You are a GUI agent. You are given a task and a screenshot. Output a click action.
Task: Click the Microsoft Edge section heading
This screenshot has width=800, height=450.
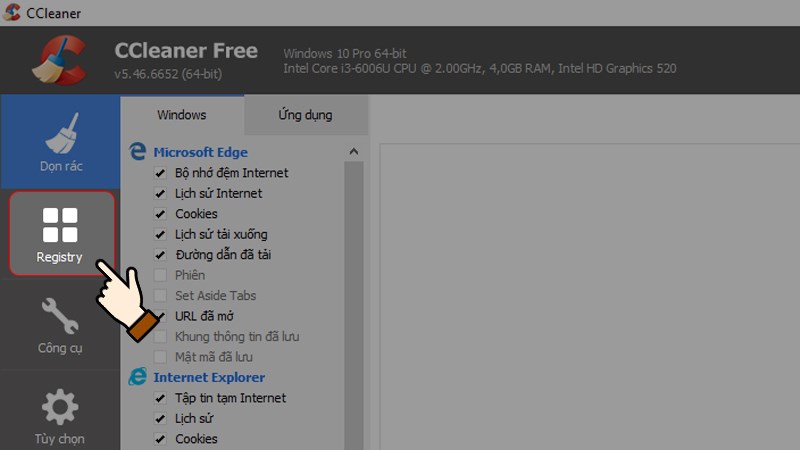coord(201,152)
